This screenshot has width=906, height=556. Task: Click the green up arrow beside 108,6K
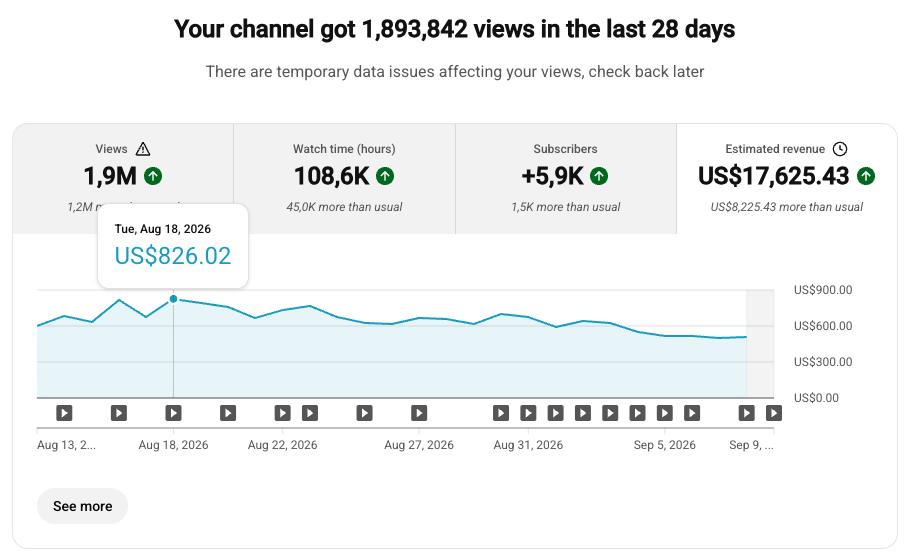[385, 176]
